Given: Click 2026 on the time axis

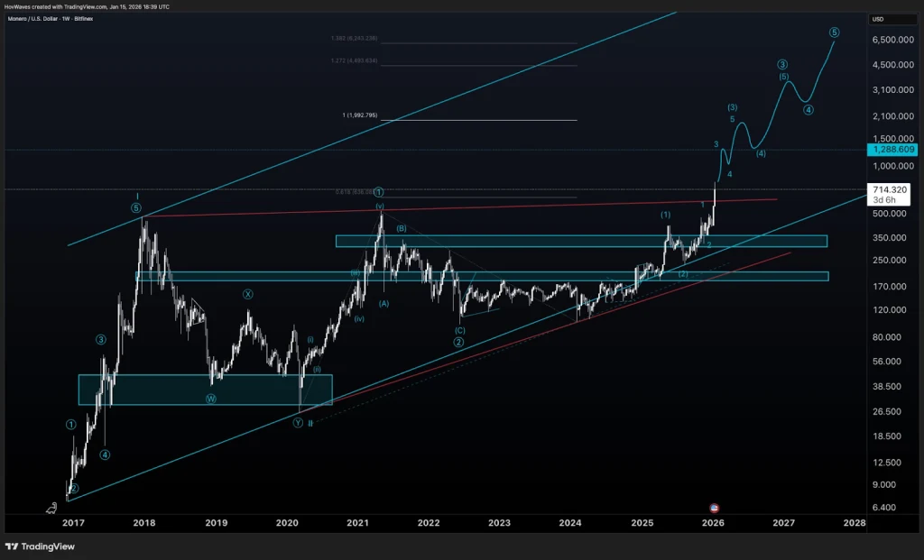Looking at the screenshot, I should 713,523.
